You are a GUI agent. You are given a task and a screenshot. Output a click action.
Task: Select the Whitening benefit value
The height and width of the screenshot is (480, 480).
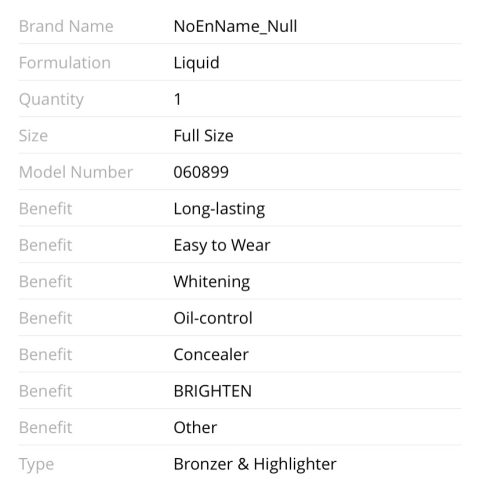[212, 282]
